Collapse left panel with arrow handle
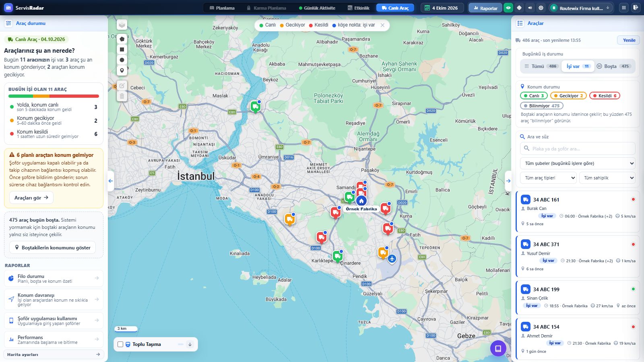Screen dimensions: 644x362 tap(111, 181)
